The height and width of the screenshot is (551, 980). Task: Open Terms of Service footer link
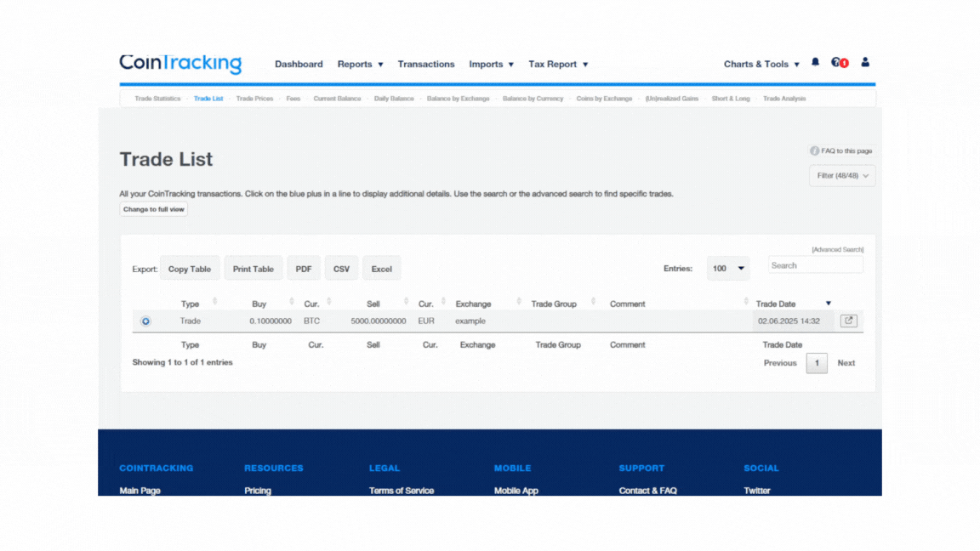(402, 491)
